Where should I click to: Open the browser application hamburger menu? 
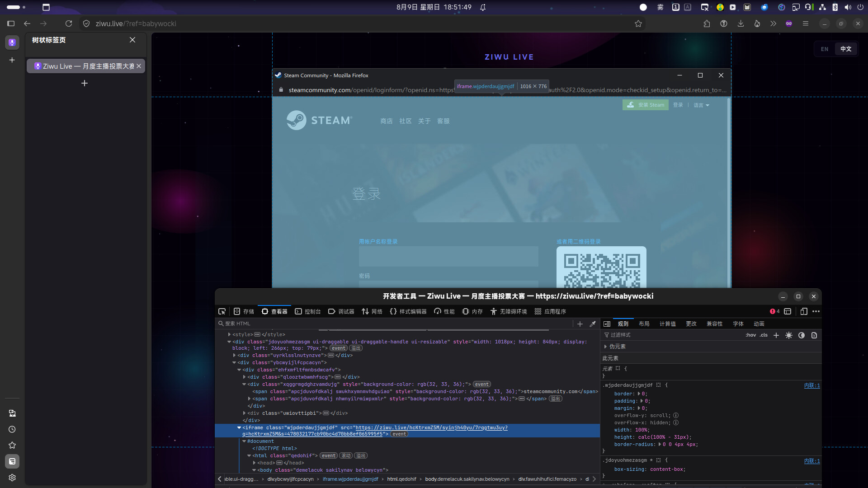click(x=806, y=23)
